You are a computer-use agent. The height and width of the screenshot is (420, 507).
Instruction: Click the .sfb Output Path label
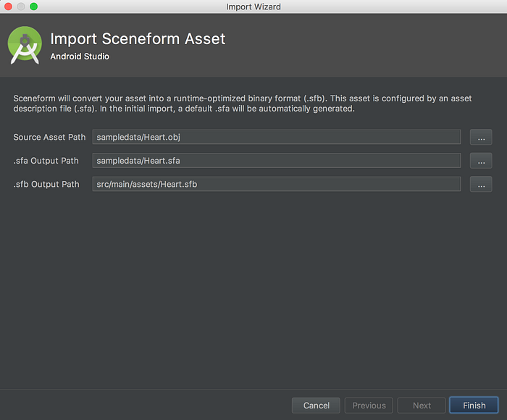[x=46, y=185]
